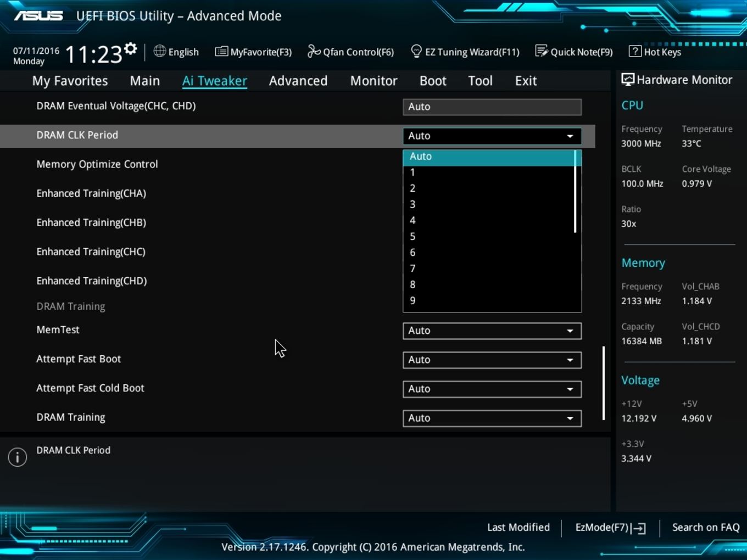This screenshot has width=747, height=560.
Task: Open the Monitor tab
Action: tap(374, 81)
